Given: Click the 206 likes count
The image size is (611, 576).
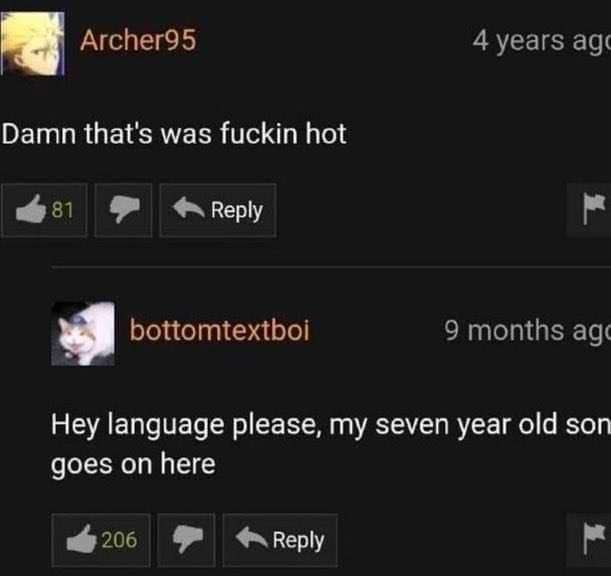Looking at the screenshot, I should pyautogui.click(x=119, y=540).
